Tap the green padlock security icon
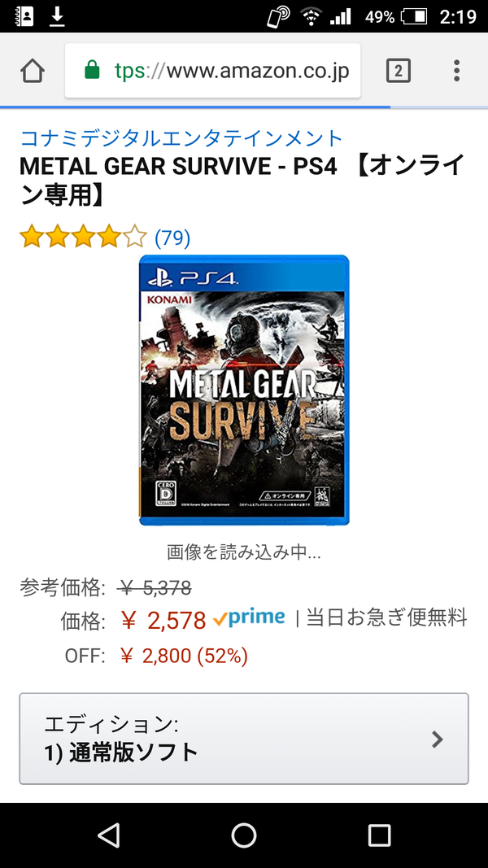The height and width of the screenshot is (868, 488). 92,70
